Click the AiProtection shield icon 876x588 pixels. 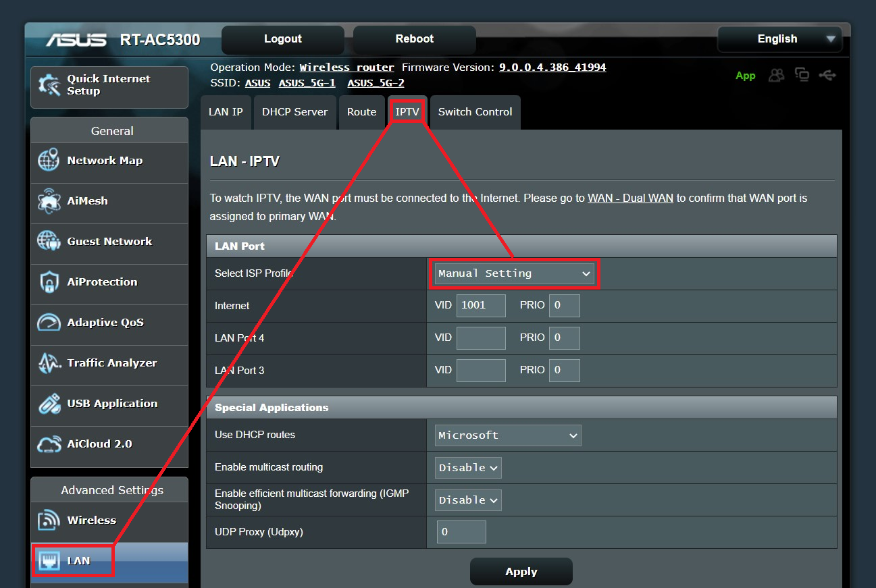coord(49,282)
